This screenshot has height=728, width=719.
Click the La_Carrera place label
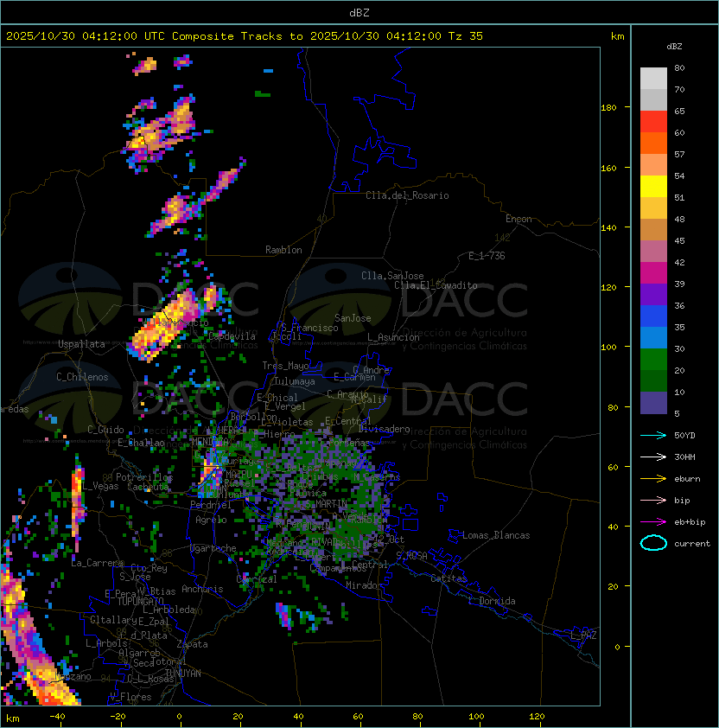pos(97,563)
